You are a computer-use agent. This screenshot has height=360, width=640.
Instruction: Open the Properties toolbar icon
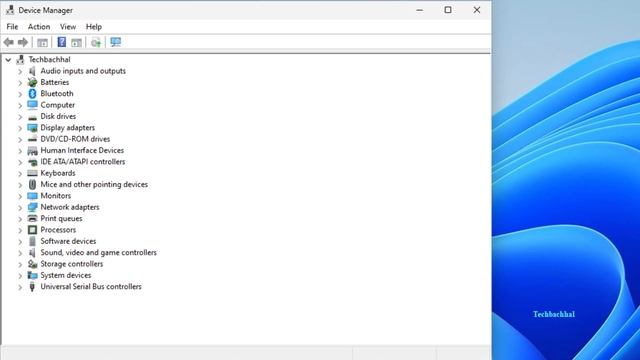(x=42, y=42)
